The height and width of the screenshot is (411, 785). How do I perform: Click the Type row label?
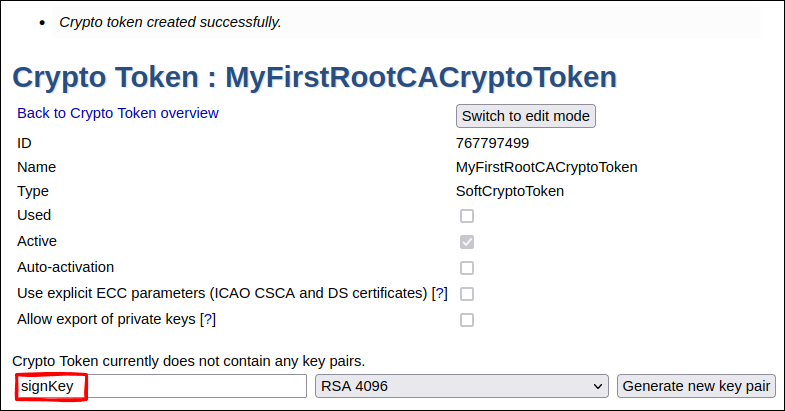tap(33, 191)
